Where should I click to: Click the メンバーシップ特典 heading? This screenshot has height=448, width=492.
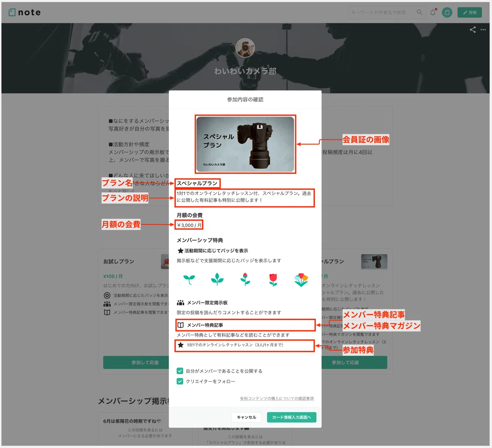200,240
